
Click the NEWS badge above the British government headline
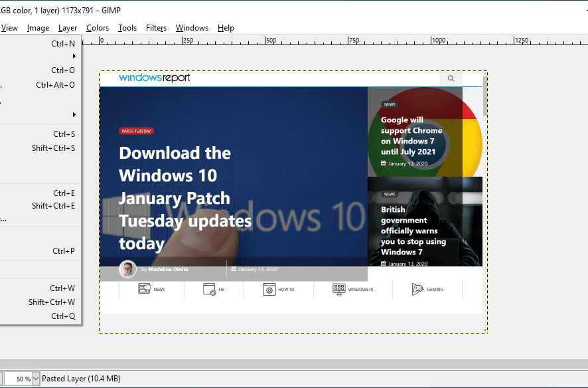point(390,195)
